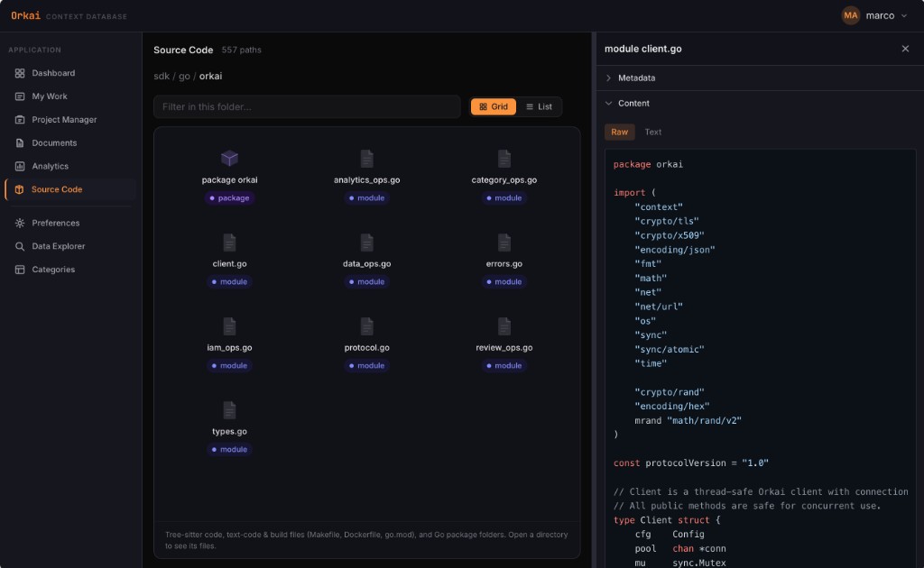
Task: Click the review_ops.go file name
Action: click(x=504, y=347)
